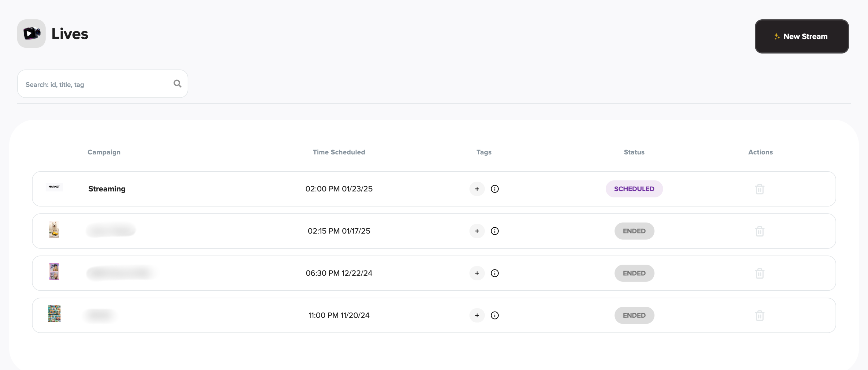Create a New Stream
This screenshot has width=868, height=370.
tap(801, 36)
